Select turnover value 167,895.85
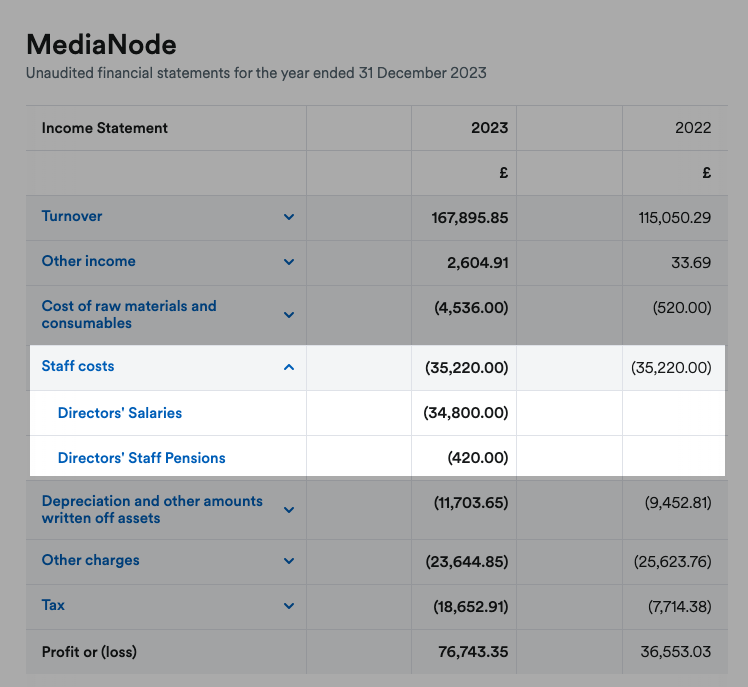The width and height of the screenshot is (748, 687). coord(470,218)
